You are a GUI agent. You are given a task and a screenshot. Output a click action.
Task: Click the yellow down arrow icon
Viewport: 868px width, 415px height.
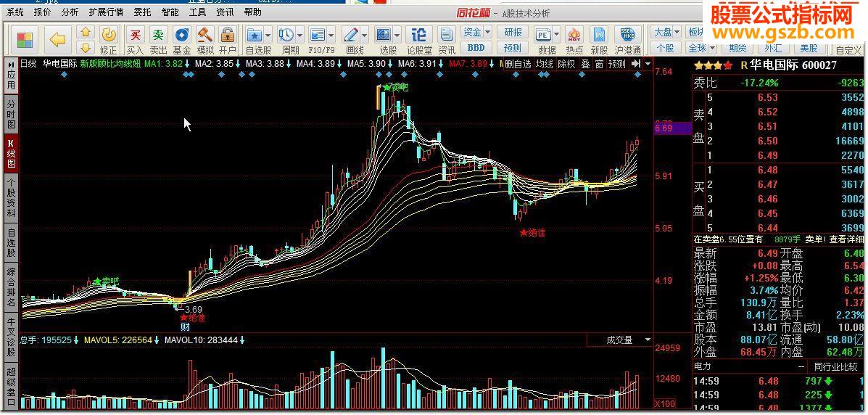click(86, 46)
